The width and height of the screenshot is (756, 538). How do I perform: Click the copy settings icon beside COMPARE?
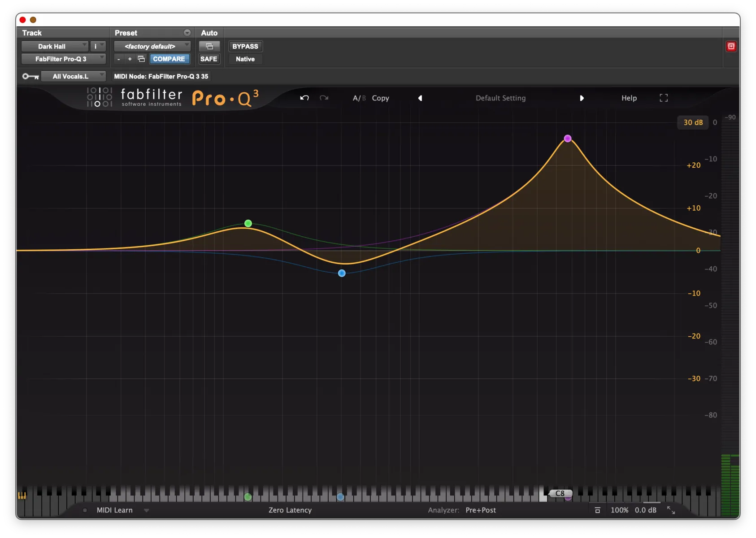coord(141,59)
